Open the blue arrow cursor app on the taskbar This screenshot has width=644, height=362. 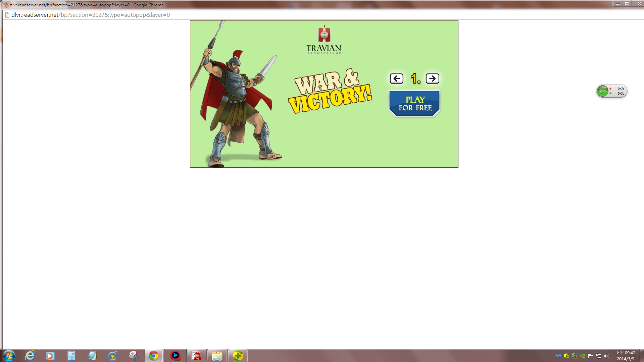(113, 356)
